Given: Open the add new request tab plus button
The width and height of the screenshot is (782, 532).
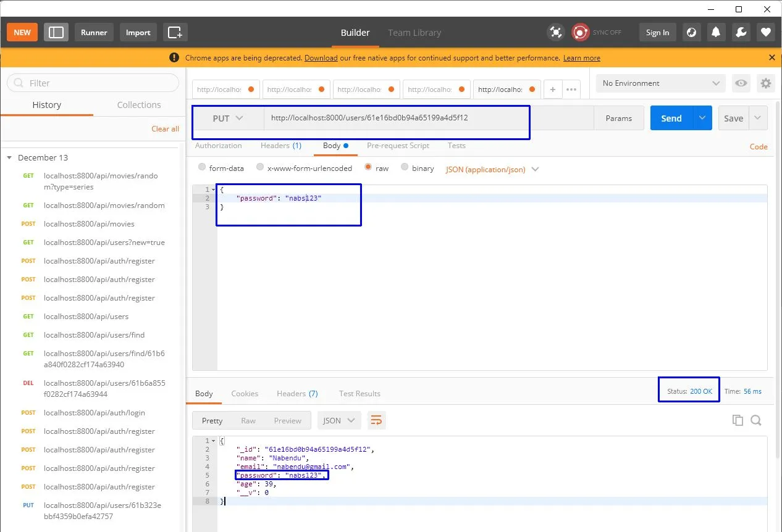Looking at the screenshot, I should (x=553, y=89).
